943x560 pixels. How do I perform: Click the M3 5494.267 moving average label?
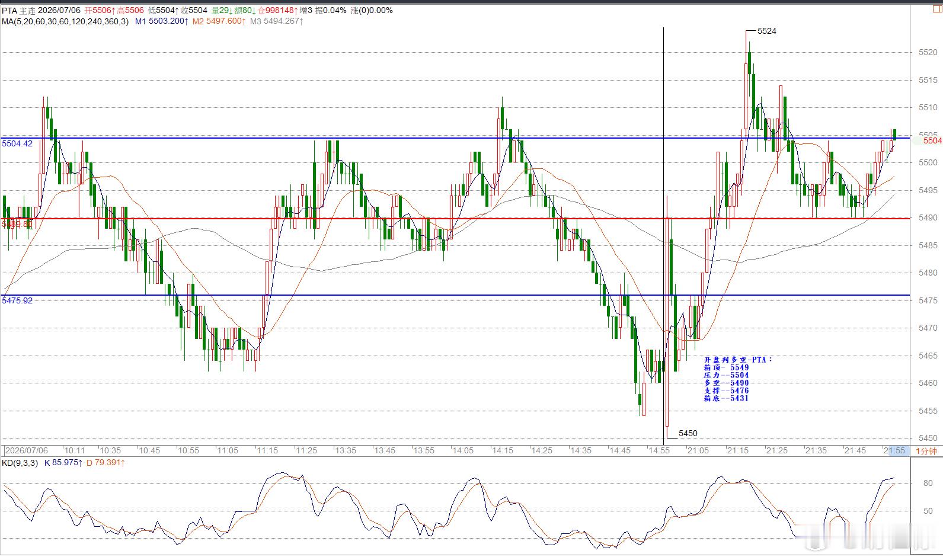[277, 21]
